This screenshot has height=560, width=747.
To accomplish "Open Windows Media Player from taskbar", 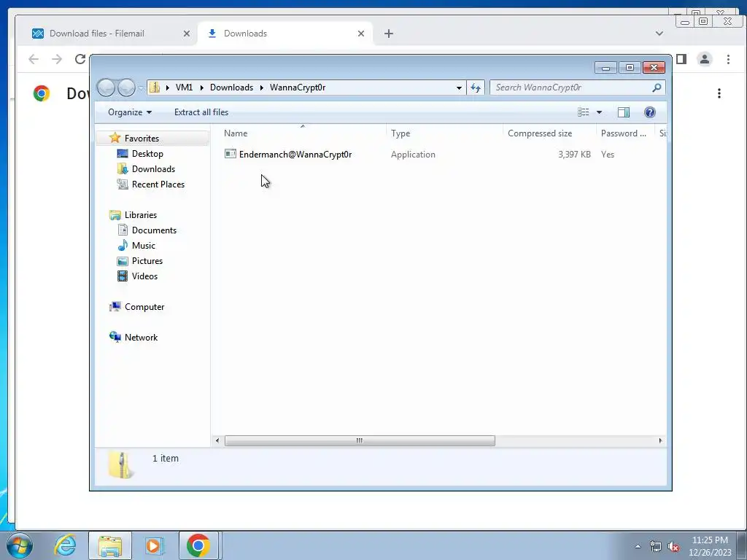I will (x=153, y=545).
